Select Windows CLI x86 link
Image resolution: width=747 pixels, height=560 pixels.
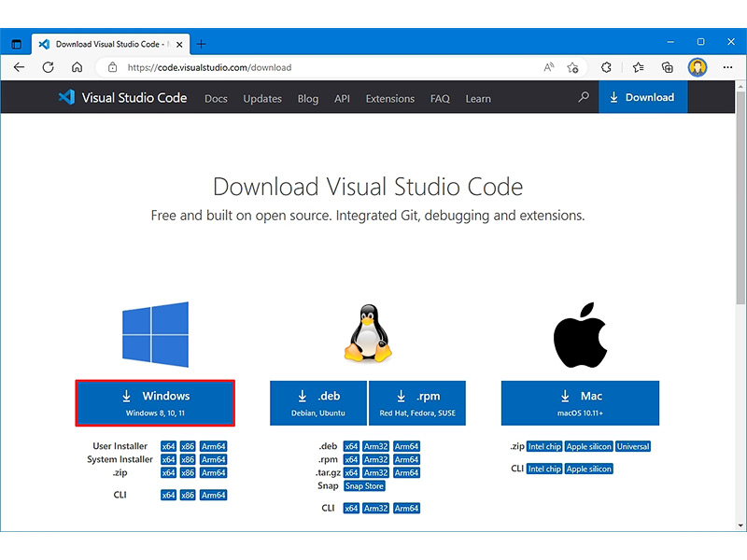[x=188, y=496]
